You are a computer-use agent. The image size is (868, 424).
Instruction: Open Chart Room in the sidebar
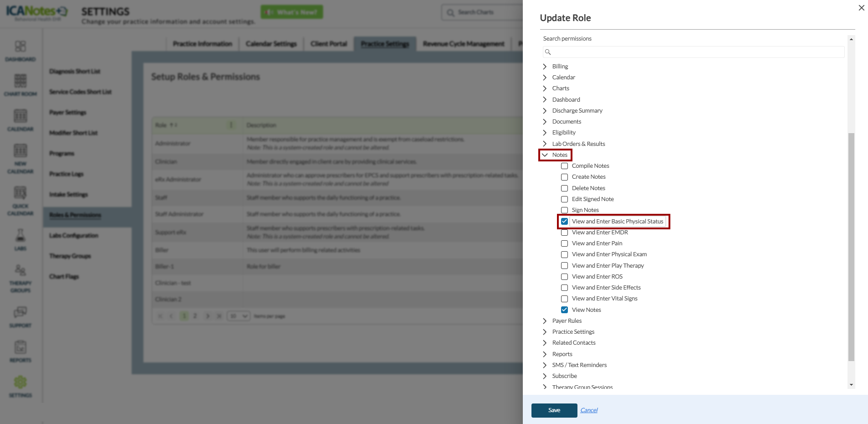[x=20, y=85]
